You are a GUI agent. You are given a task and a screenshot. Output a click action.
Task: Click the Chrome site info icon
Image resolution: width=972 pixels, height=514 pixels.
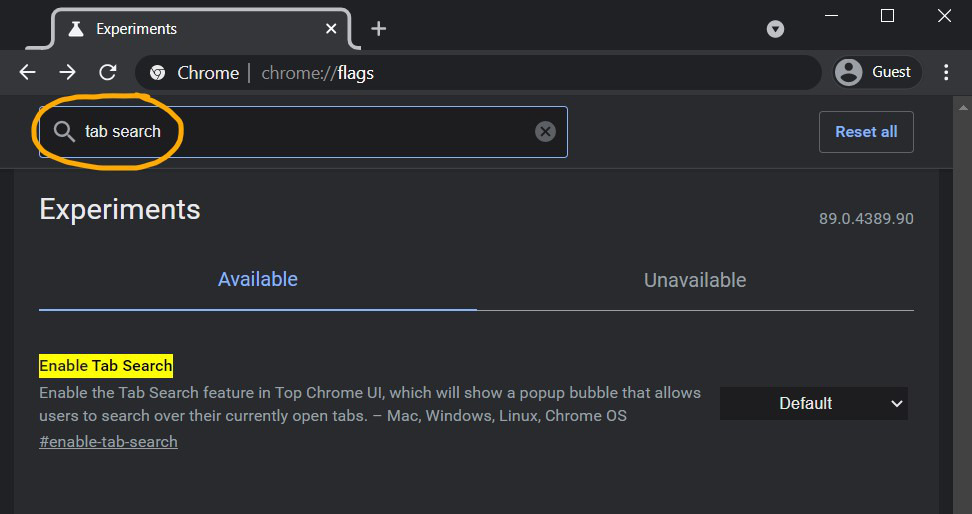click(x=157, y=72)
